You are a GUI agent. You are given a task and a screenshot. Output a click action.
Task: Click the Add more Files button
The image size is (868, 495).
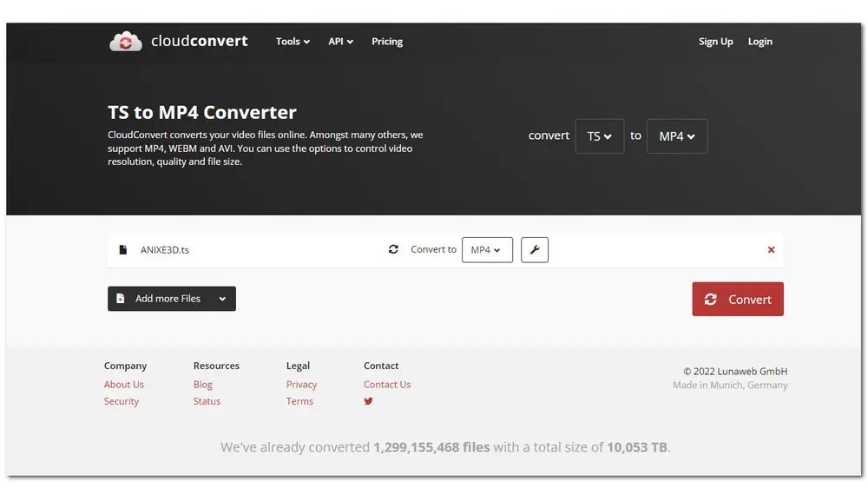coord(172,299)
